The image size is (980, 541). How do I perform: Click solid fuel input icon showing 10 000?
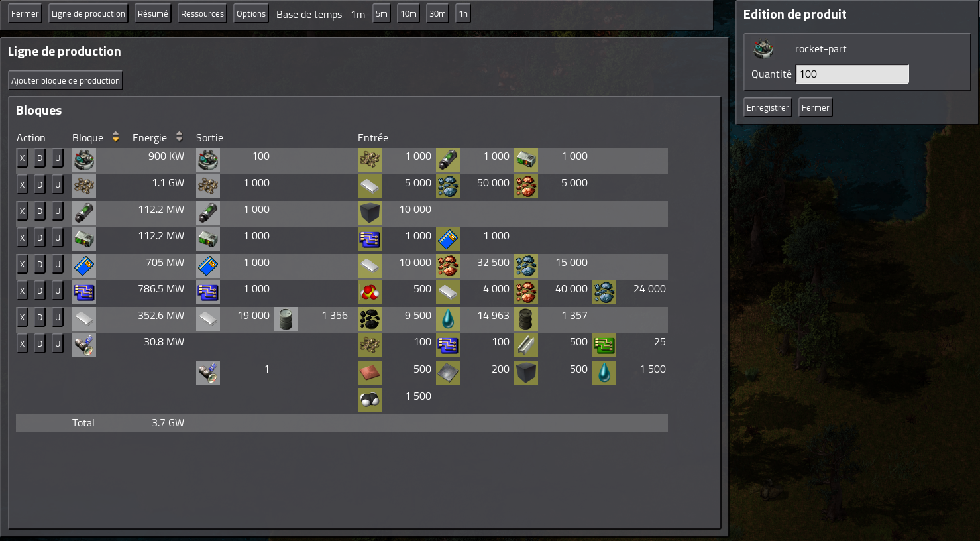(x=370, y=213)
